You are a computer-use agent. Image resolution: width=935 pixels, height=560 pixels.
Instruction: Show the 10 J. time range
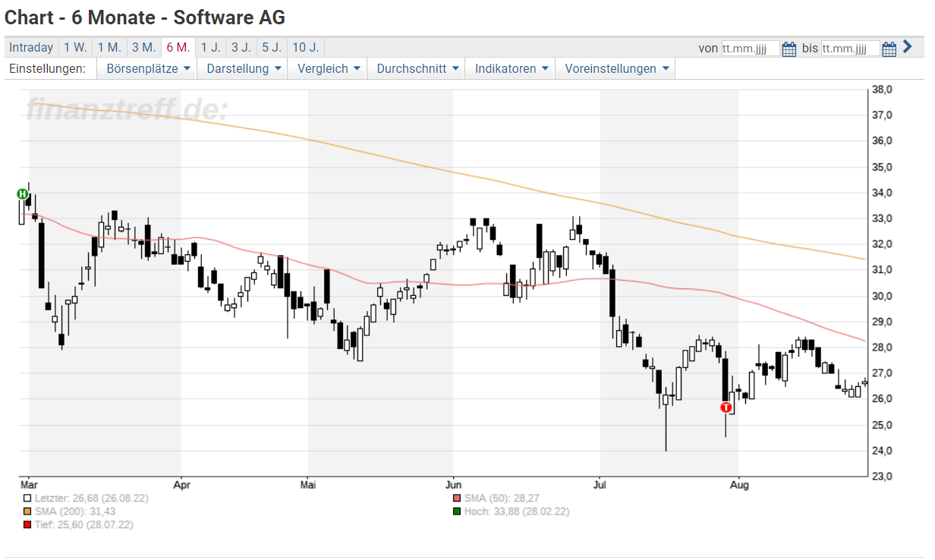pyautogui.click(x=305, y=47)
